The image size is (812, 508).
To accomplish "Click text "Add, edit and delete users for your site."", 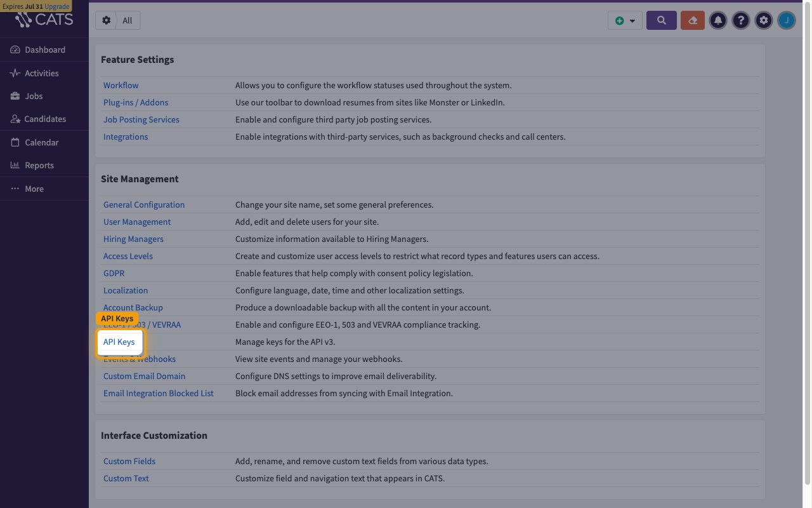I will 307,222.
